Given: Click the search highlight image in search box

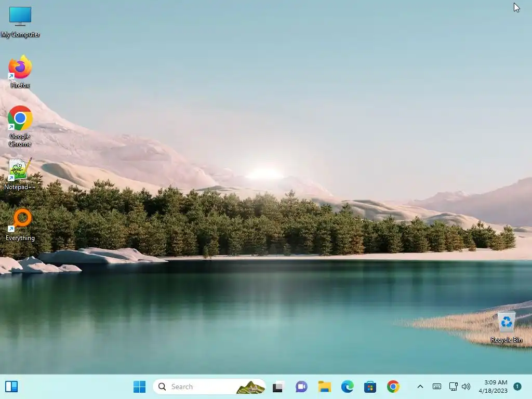Looking at the screenshot, I should click(x=250, y=387).
